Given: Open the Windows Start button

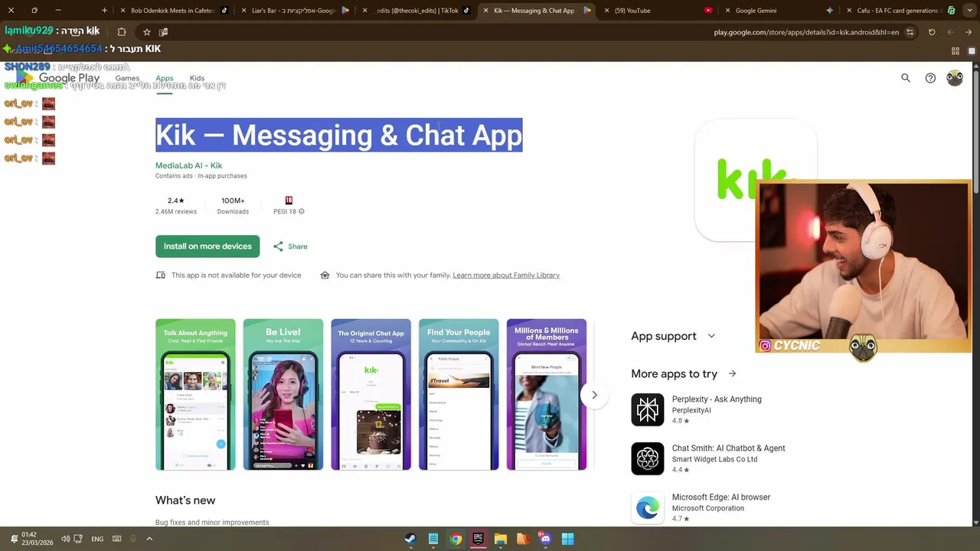Looking at the screenshot, I should pyautogui.click(x=567, y=539).
